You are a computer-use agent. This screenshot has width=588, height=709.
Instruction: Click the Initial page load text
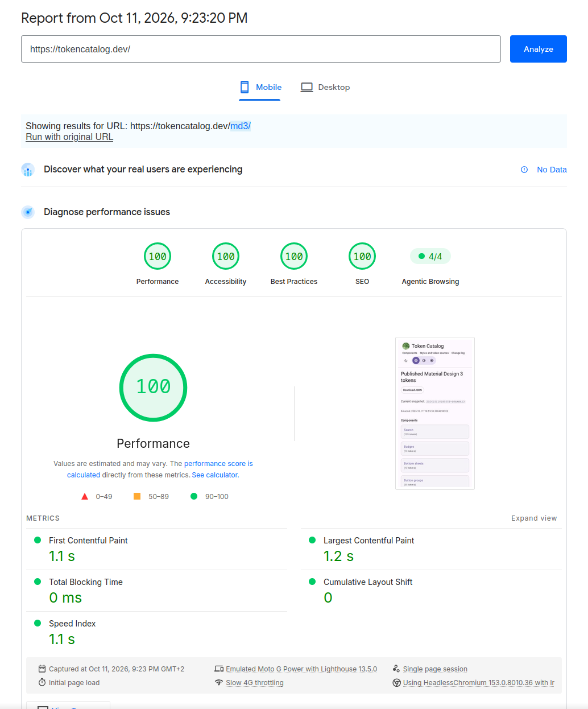(74, 683)
